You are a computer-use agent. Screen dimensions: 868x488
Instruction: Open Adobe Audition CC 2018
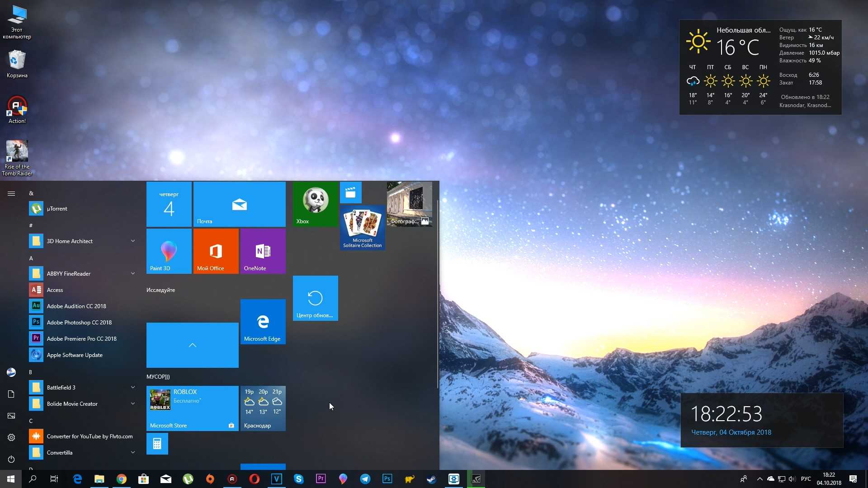click(x=81, y=306)
